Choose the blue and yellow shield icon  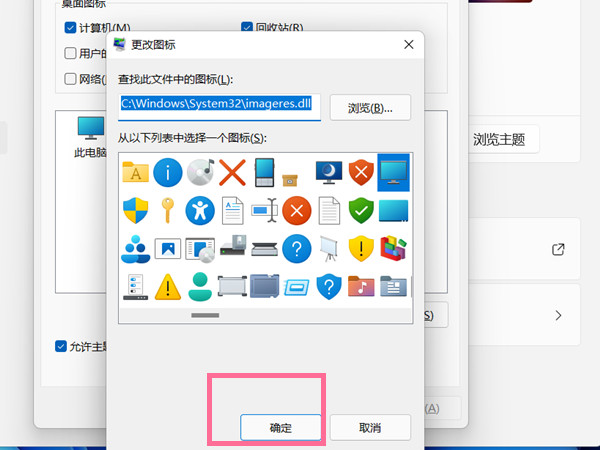[136, 210]
